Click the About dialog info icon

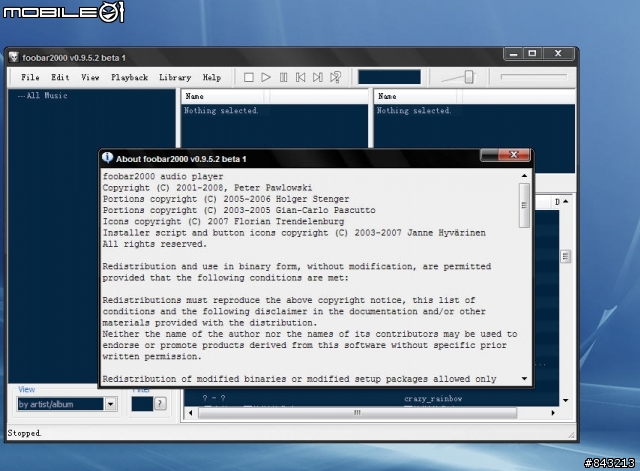pyautogui.click(x=107, y=158)
